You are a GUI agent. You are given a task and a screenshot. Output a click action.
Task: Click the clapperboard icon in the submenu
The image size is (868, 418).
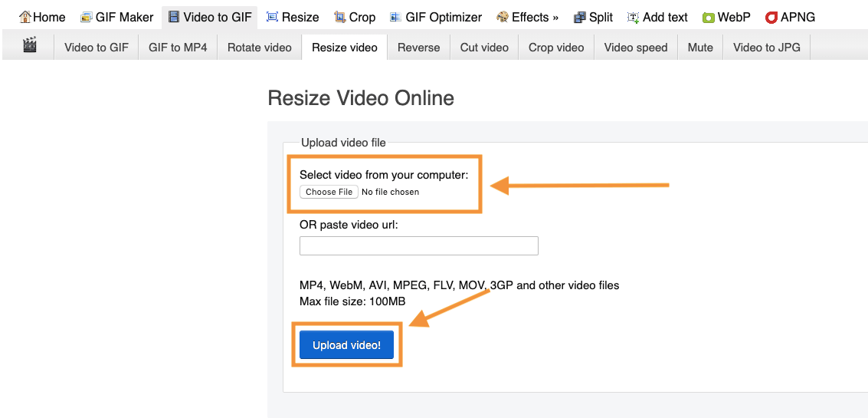30,46
